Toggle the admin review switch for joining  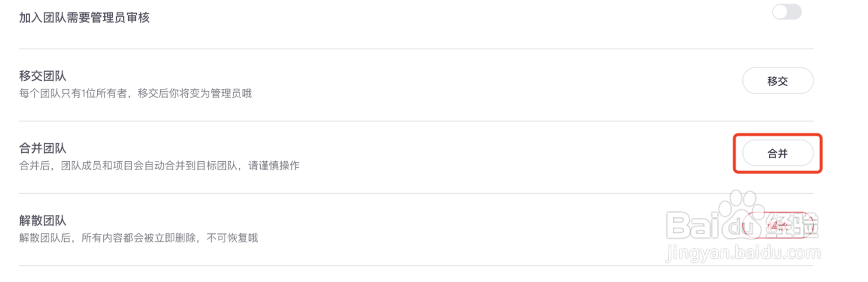click(x=787, y=12)
